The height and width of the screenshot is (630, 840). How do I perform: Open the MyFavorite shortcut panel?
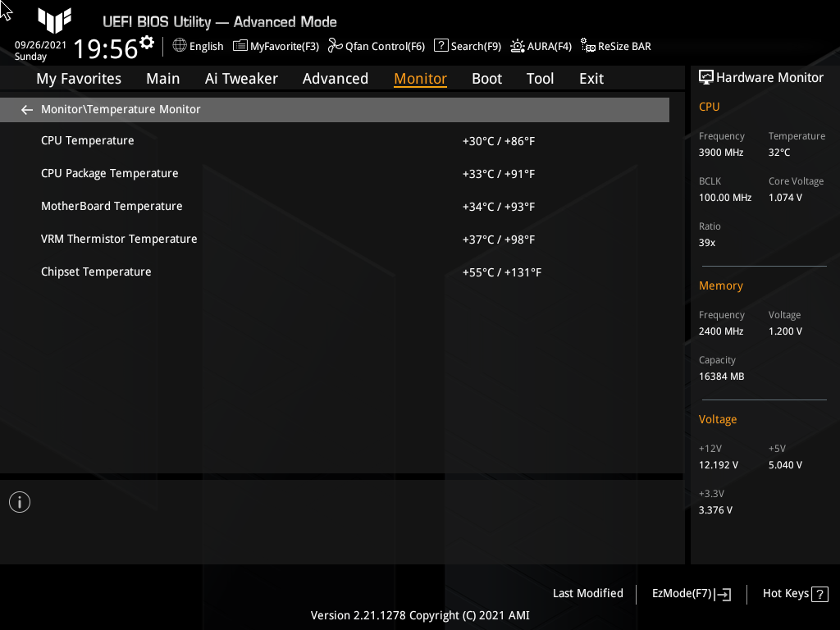tap(276, 46)
